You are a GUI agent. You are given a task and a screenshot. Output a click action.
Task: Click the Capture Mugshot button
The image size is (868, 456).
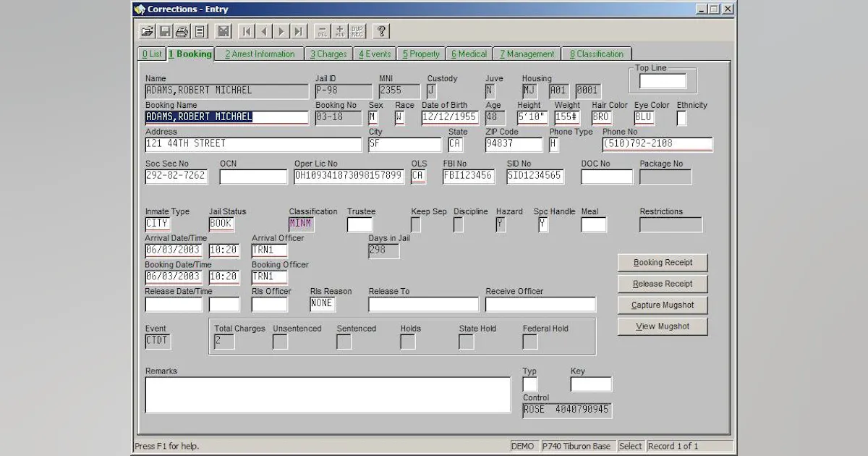(663, 305)
